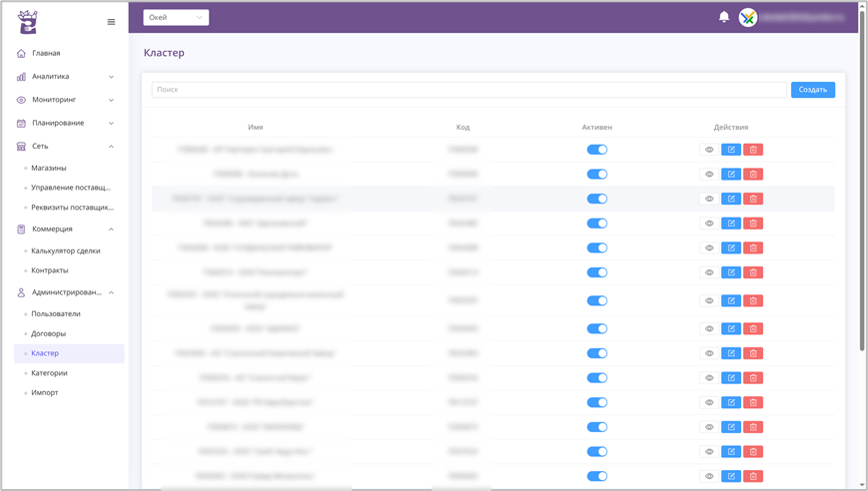Click the eye icon beside Мониторинг

21,100
